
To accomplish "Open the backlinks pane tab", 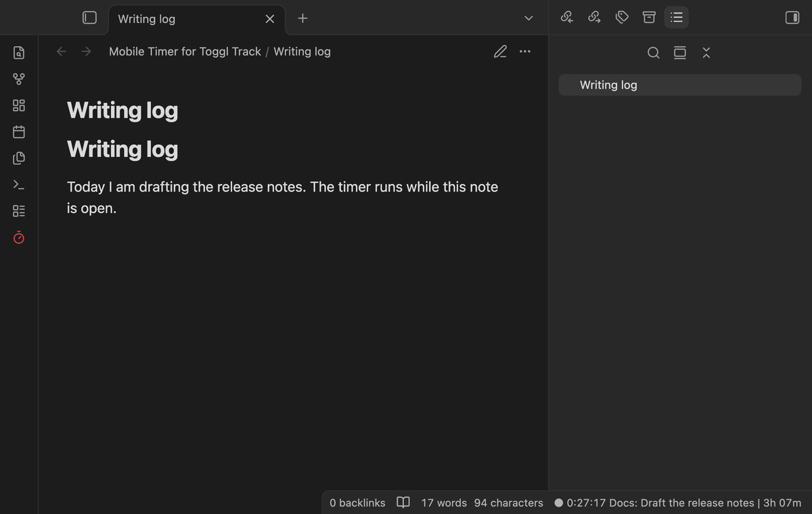I will coord(567,18).
